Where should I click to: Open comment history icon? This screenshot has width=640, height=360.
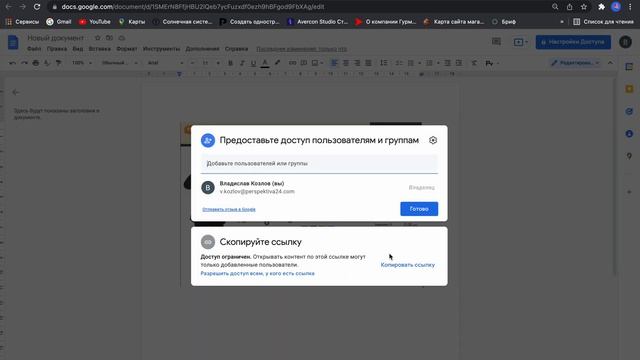(496, 42)
